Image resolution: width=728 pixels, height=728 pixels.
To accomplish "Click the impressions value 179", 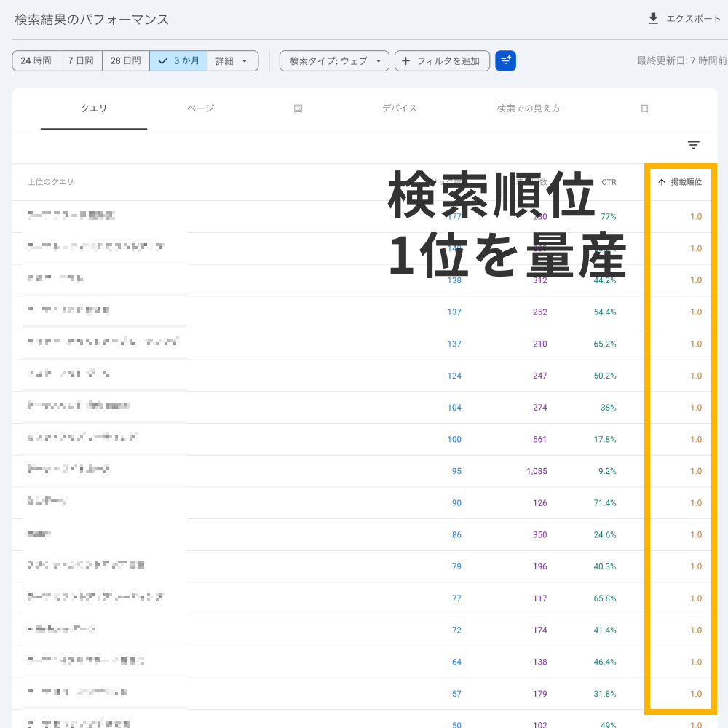I will (x=539, y=694).
